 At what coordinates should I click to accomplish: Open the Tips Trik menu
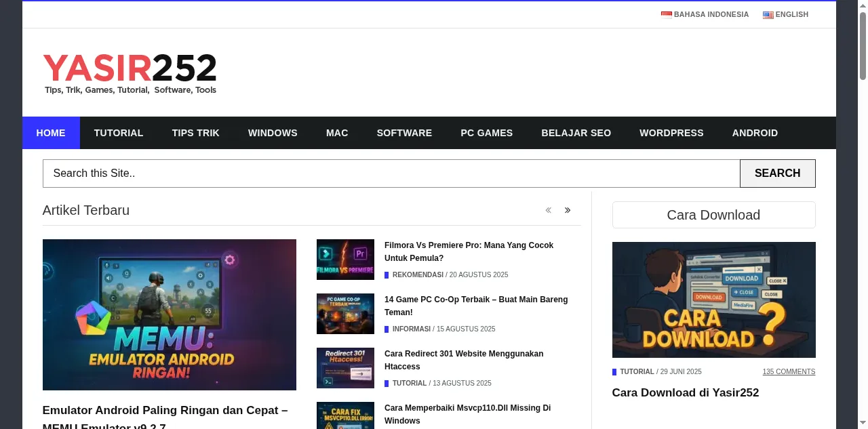(196, 133)
